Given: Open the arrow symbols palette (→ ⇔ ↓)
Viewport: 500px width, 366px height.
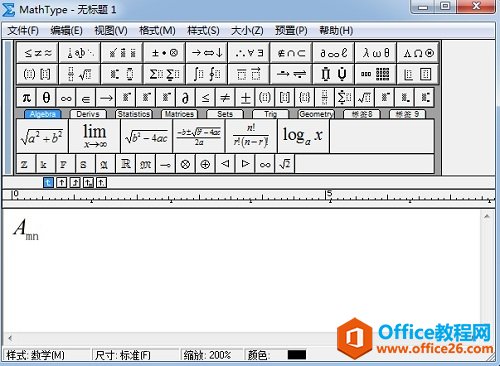Looking at the screenshot, I should pos(207,53).
